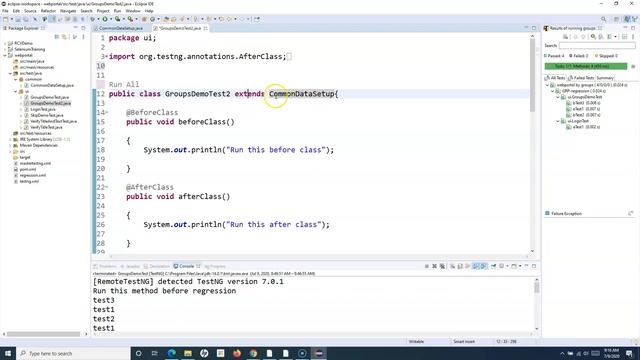Click Remove Launch icon in Console toolbar
Viewport: 640px width, 360px height.
[434, 266]
